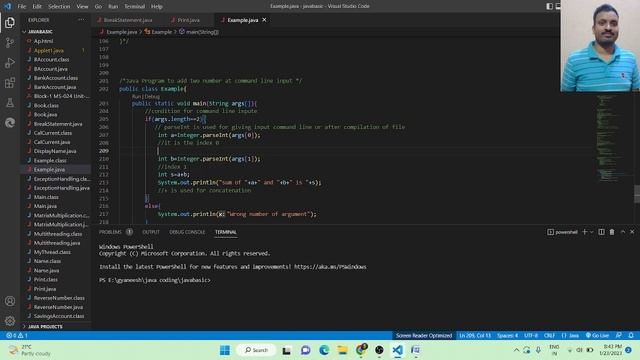Open the Help menu

pyautogui.click(x=157, y=7)
